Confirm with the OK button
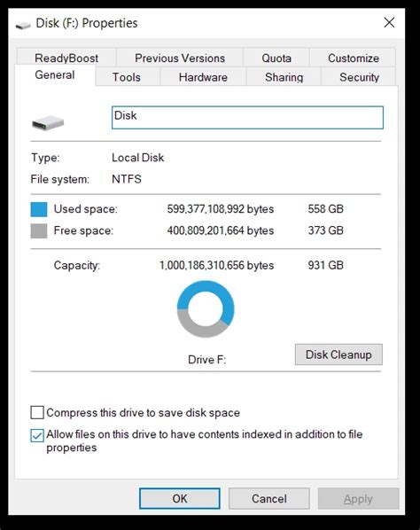The width and height of the screenshot is (420, 530). coord(179,499)
